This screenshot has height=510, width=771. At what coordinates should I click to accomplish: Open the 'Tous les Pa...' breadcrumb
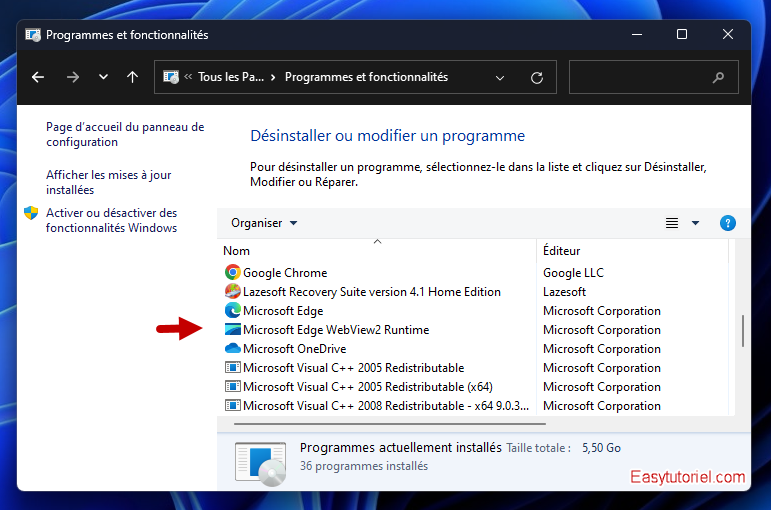point(231,77)
